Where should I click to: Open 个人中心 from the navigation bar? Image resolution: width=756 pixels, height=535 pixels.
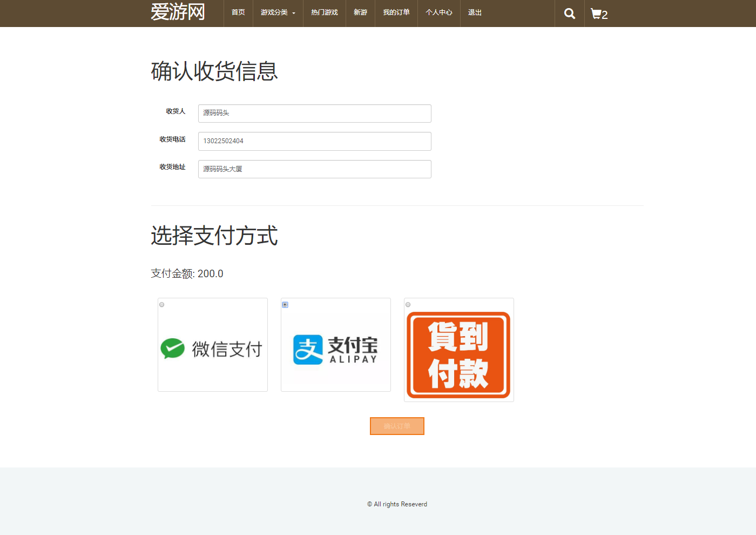click(438, 12)
